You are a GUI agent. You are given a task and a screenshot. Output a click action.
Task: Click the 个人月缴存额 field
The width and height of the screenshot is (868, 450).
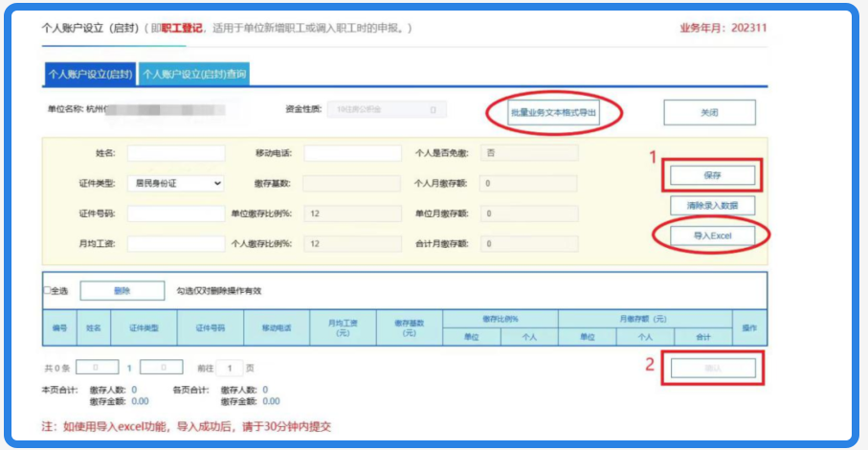(528, 183)
